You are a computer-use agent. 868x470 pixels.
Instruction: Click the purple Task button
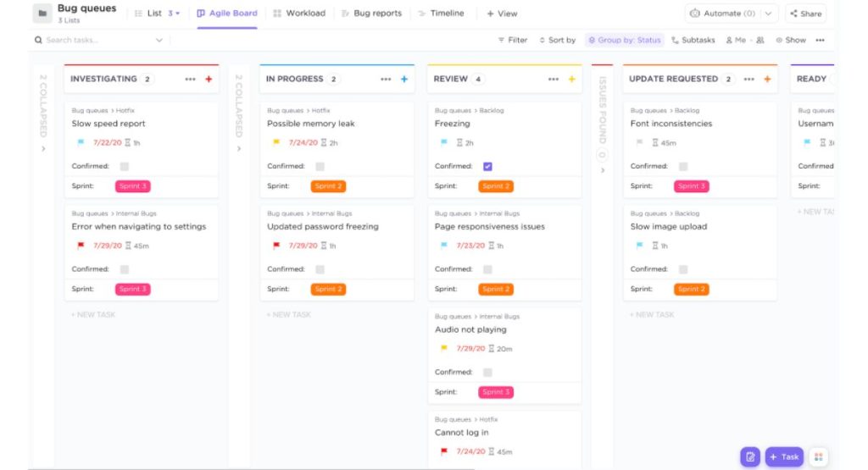click(784, 456)
